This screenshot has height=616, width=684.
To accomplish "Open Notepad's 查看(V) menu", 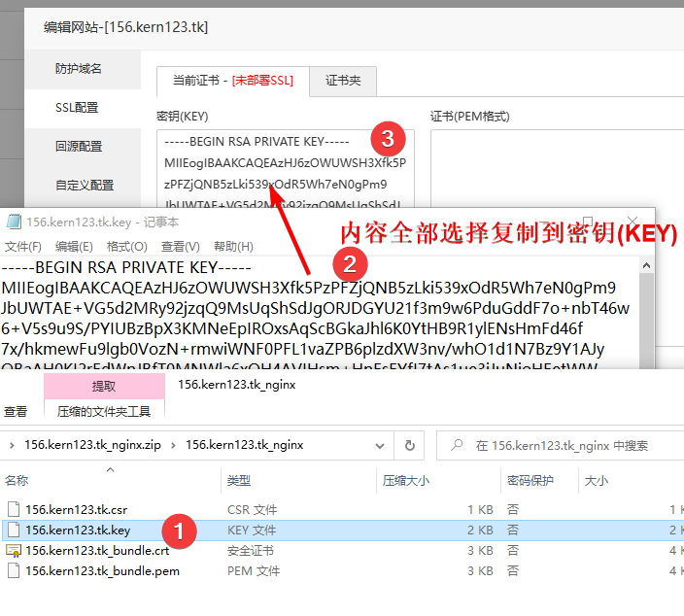I will [x=180, y=247].
